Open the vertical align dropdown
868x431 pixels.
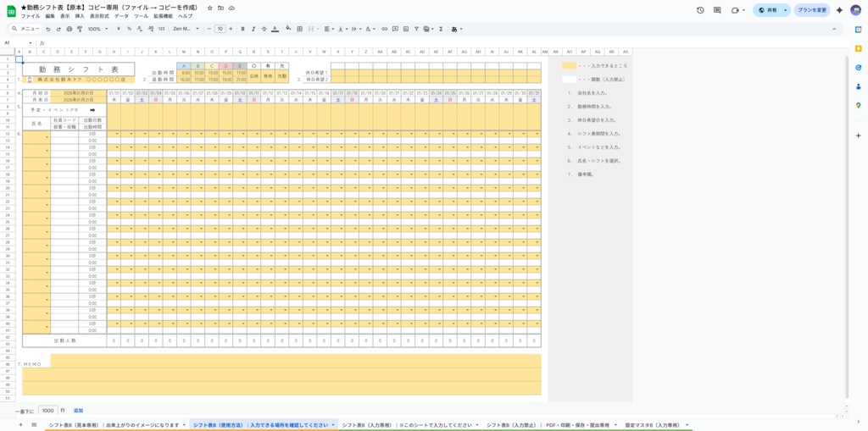342,29
